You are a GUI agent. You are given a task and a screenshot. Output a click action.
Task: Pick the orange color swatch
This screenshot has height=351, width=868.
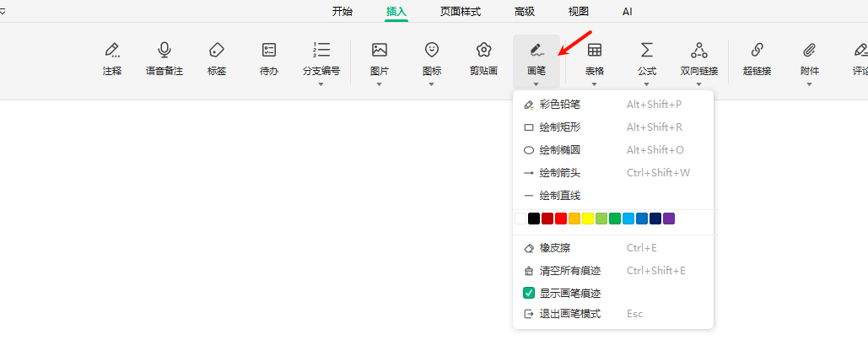pyautogui.click(x=574, y=219)
